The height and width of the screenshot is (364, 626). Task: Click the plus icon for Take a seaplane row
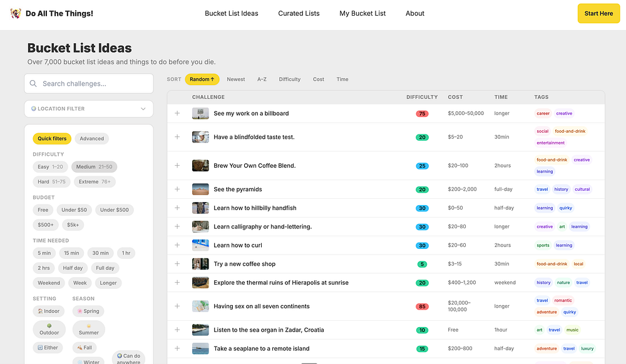coord(177,348)
